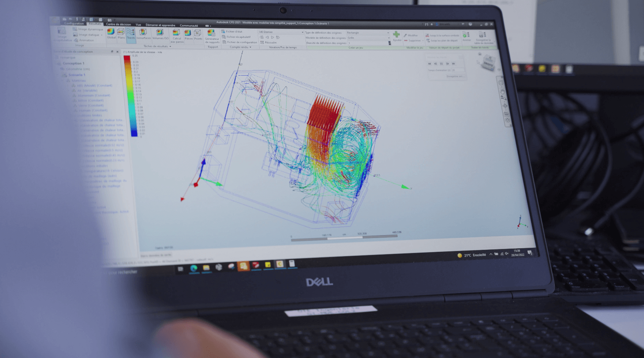Image resolution: width=644 pixels, height=358 pixels.
Task: Click the Modifier pencil button
Action: coord(411,35)
